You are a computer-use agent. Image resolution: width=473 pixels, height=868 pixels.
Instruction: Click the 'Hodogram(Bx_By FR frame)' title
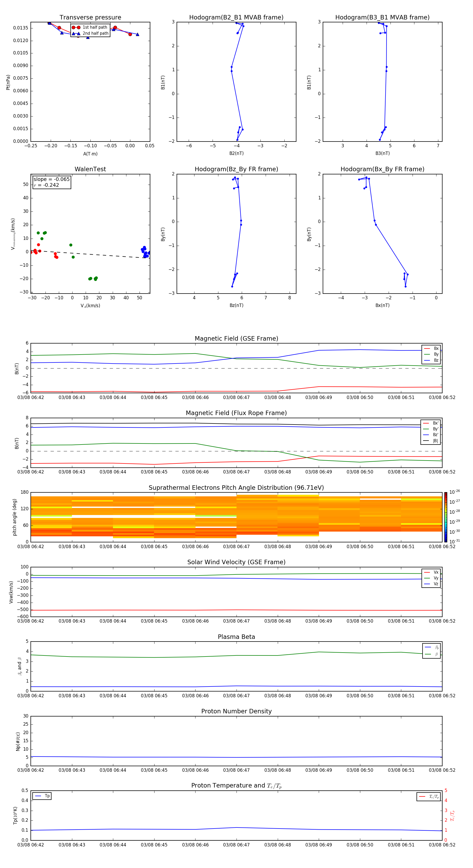382,169
